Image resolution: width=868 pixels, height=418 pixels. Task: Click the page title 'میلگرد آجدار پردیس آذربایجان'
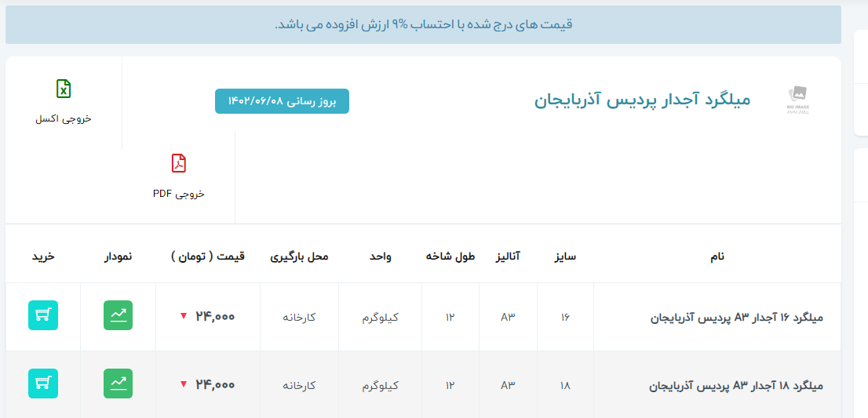(642, 100)
